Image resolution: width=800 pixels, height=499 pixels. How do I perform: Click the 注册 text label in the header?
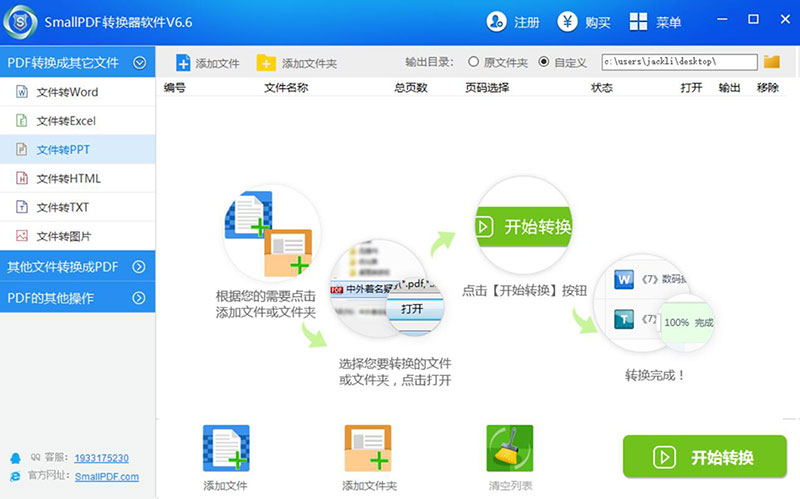[x=526, y=22]
